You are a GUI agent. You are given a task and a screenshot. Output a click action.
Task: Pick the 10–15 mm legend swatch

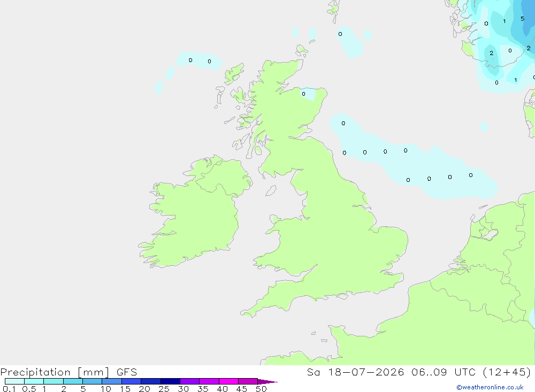(112, 381)
